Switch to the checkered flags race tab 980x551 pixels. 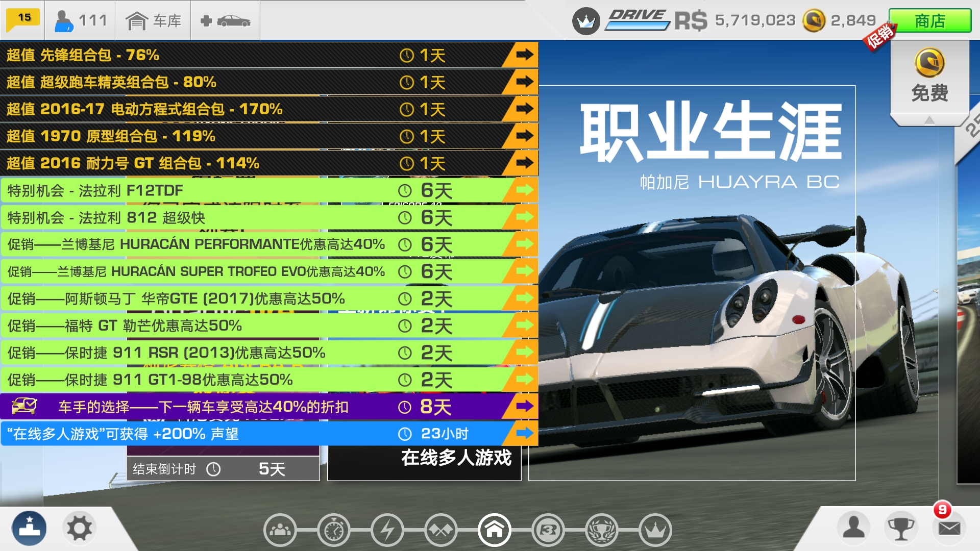[441, 530]
